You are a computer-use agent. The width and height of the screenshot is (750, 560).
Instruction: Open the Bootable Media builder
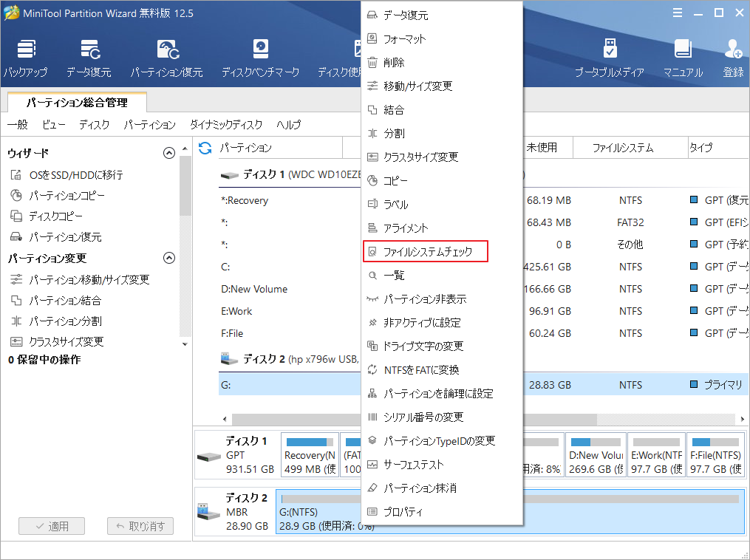610,58
